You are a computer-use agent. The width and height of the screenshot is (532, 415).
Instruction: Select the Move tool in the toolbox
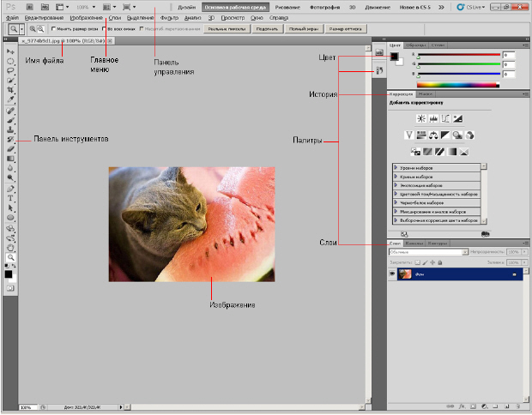(10, 52)
